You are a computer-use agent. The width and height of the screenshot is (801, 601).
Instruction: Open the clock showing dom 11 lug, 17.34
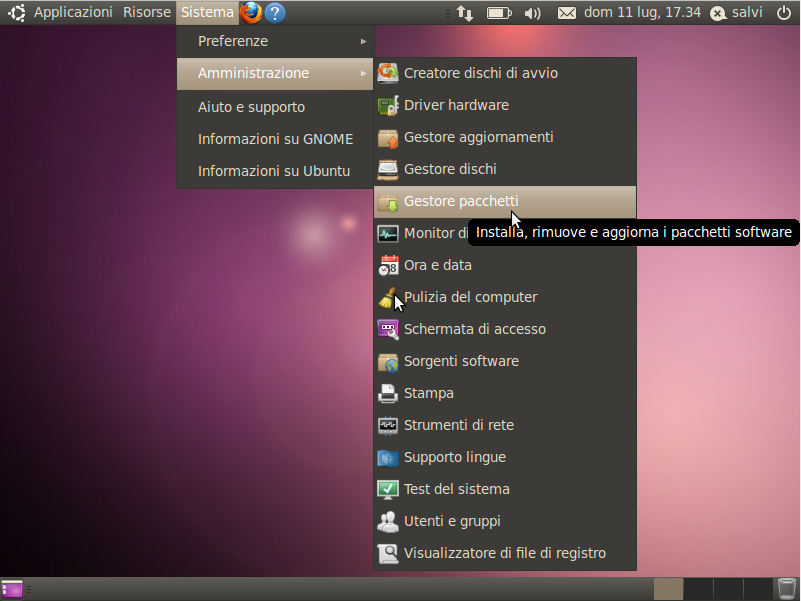point(642,12)
